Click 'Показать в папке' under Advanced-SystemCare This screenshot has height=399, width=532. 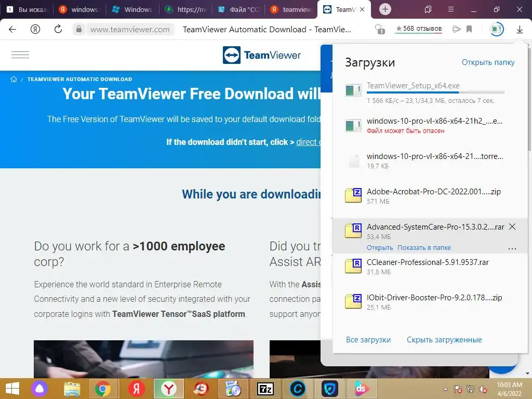[424, 248]
